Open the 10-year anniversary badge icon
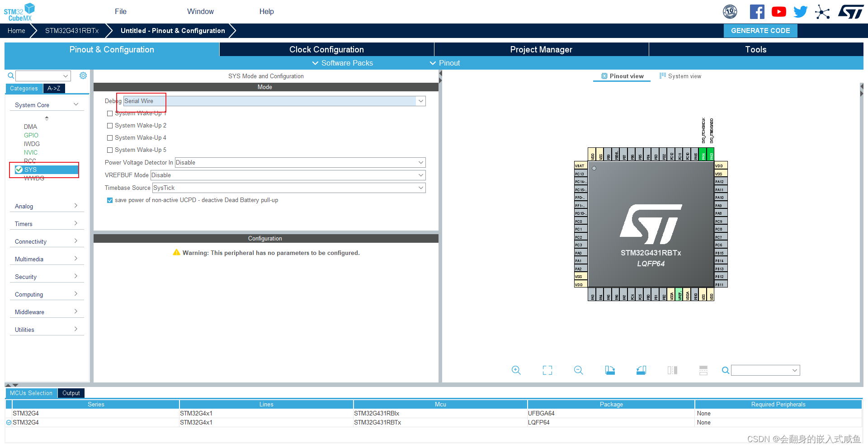868x448 pixels. [730, 12]
